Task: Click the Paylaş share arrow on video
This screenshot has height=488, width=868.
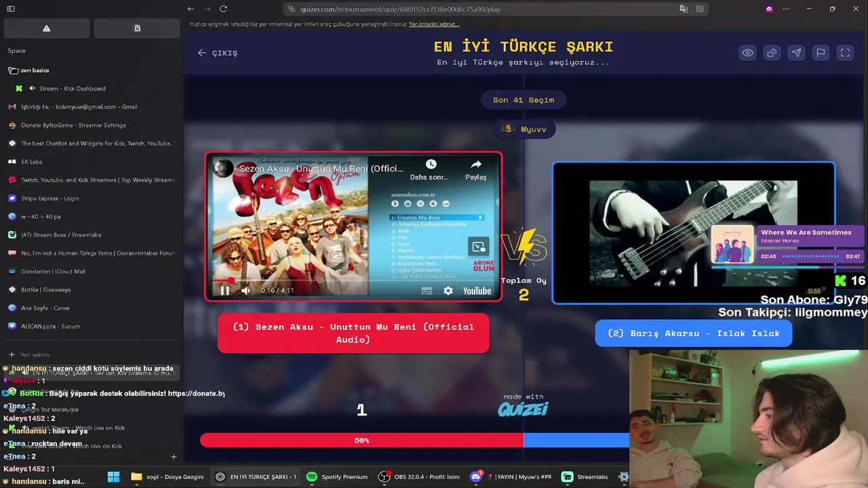Action: pos(476,165)
